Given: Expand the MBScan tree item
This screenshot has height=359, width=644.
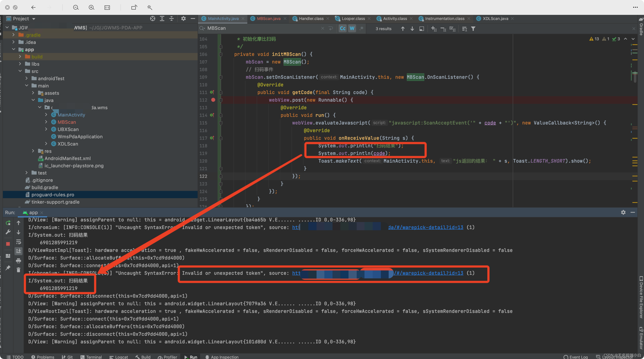Looking at the screenshot, I should 47,122.
